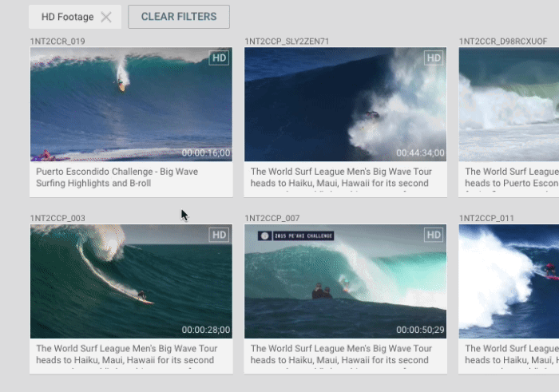Click the 00:44:34;00 duration timestamp
The width and height of the screenshot is (559, 392).
click(420, 152)
